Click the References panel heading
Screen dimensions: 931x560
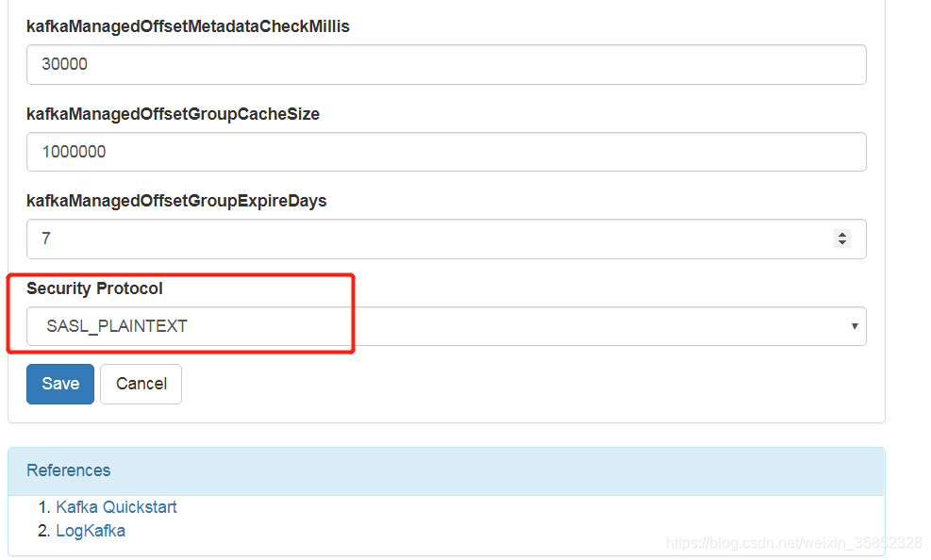tap(68, 470)
